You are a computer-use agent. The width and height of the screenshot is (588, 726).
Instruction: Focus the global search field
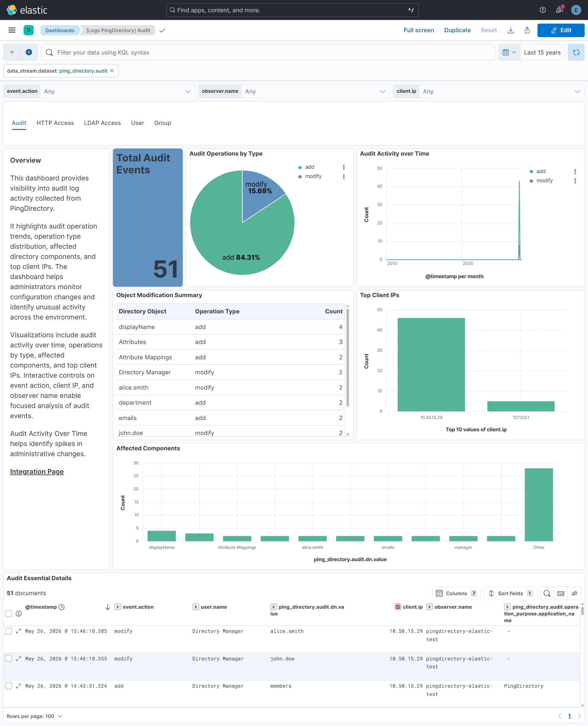coord(292,10)
